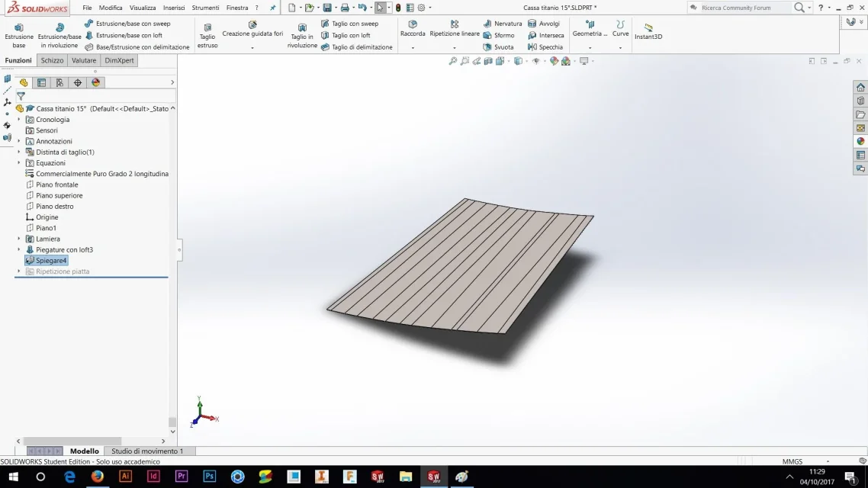Screen dimensions: 868x488
Task: Click the Print toolbar icon
Action: coord(345,8)
